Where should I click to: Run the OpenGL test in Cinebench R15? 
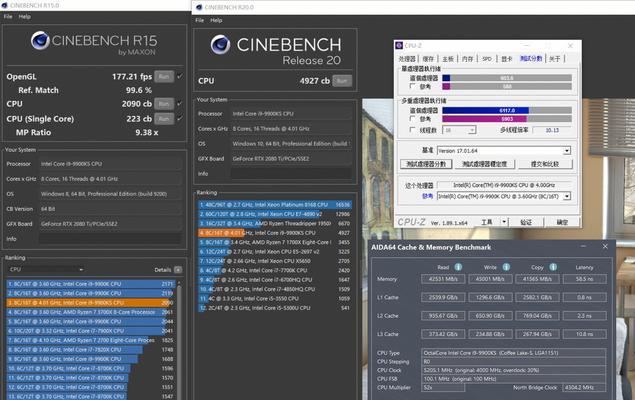164,76
